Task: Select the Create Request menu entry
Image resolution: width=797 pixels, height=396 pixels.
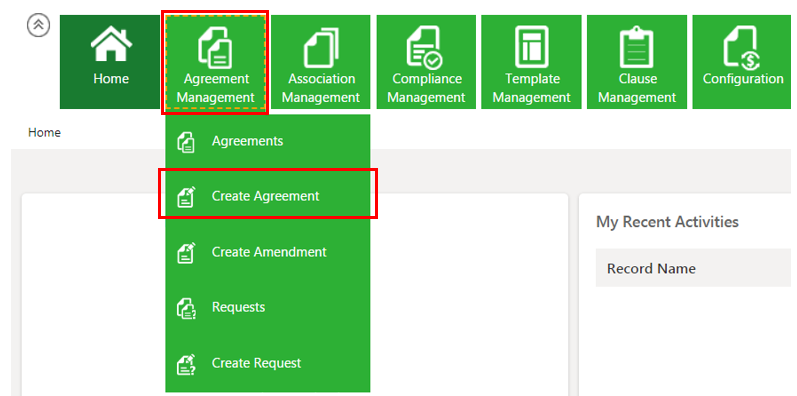Action: pyautogui.click(x=267, y=363)
